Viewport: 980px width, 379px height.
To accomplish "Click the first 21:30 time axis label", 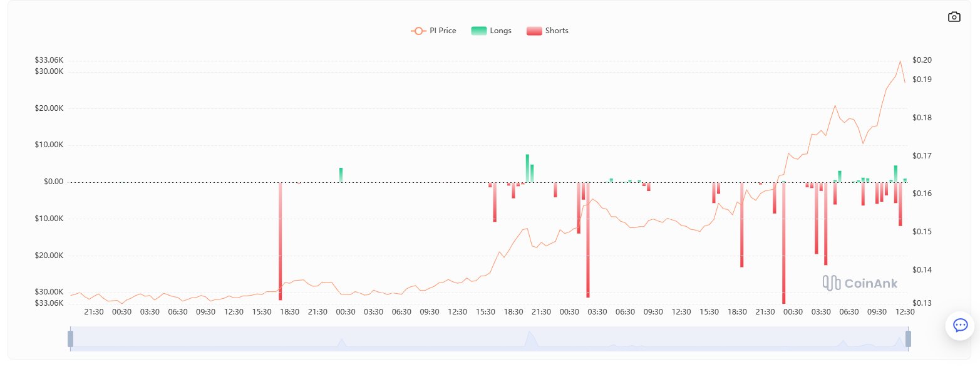I will [x=93, y=312].
